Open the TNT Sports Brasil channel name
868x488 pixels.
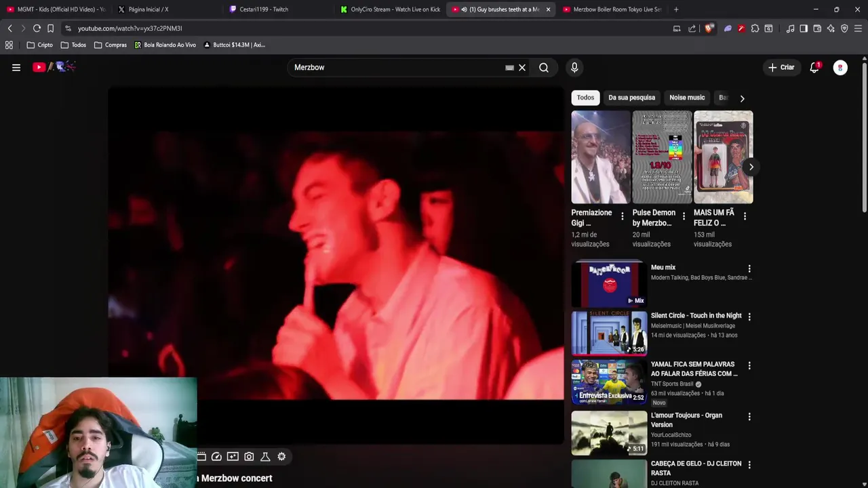[x=672, y=384]
